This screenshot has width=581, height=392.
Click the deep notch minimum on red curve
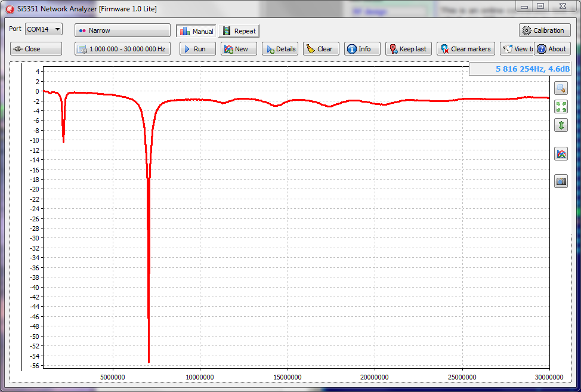click(x=149, y=361)
